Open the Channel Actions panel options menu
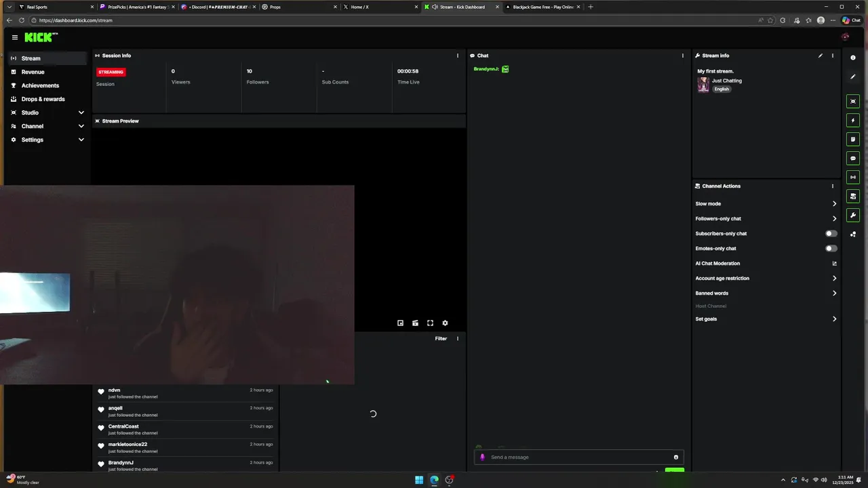 coord(832,186)
